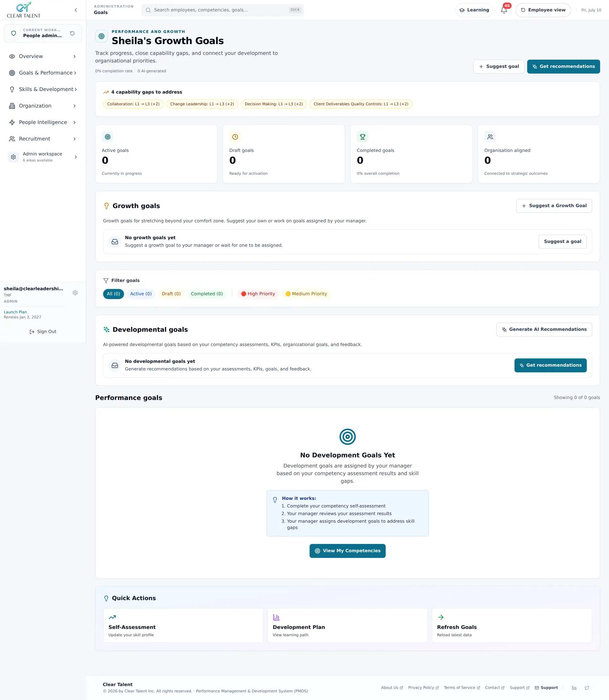The image size is (609, 700).
Task: Click the LinkedIn icon in the footer
Action: click(574, 688)
